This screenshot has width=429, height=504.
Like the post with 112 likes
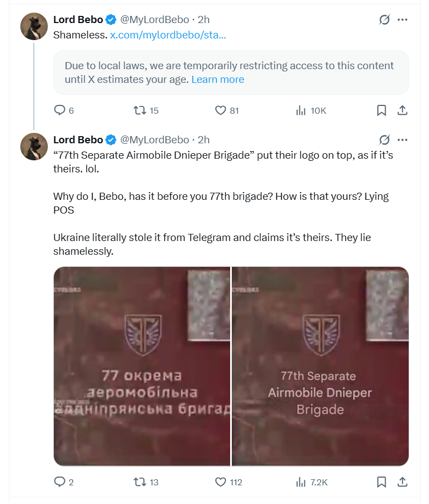click(x=220, y=482)
